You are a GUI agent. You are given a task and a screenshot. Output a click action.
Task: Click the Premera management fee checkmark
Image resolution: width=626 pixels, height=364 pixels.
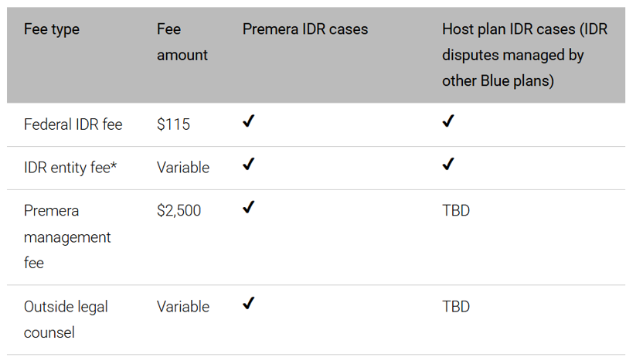(x=248, y=209)
